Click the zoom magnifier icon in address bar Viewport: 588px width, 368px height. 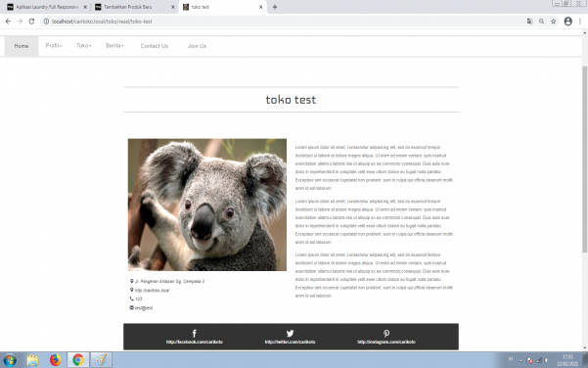(541, 22)
